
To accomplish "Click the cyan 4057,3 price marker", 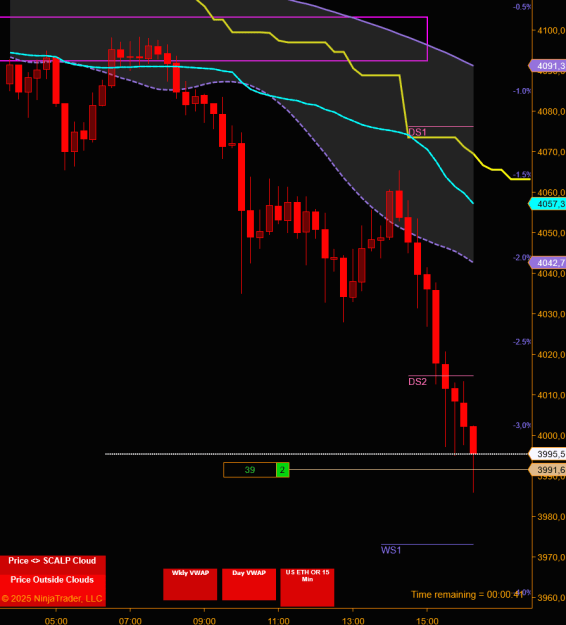I will (x=548, y=204).
